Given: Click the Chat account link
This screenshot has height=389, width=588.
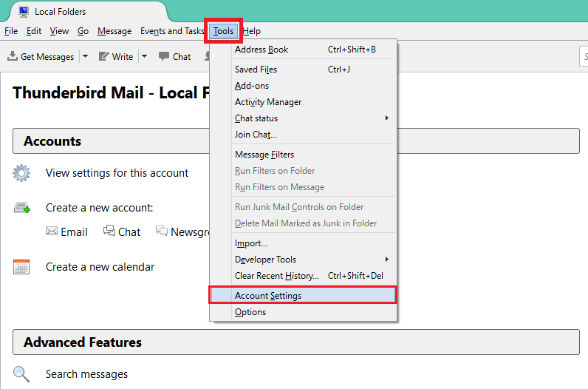Looking at the screenshot, I should coord(129,232).
